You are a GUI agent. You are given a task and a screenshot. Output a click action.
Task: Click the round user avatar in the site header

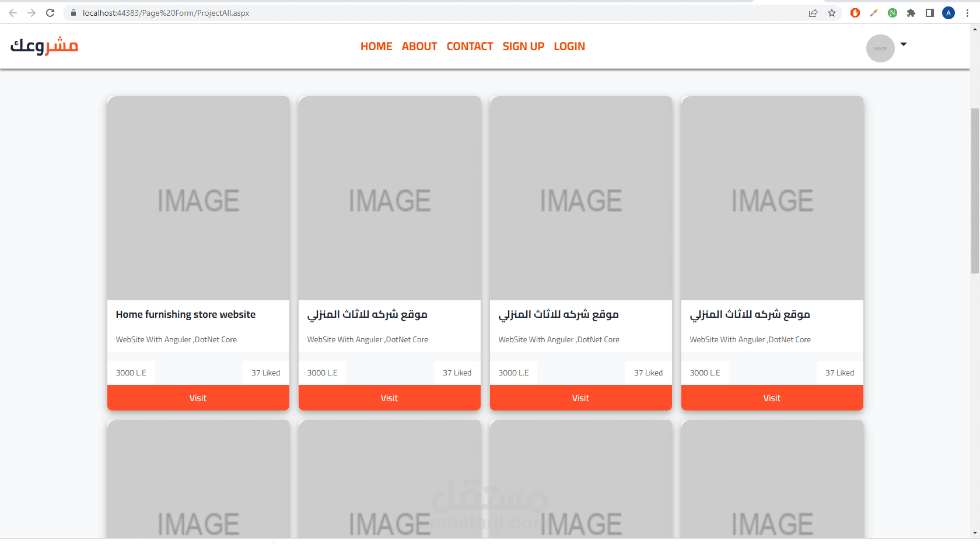[x=880, y=48]
